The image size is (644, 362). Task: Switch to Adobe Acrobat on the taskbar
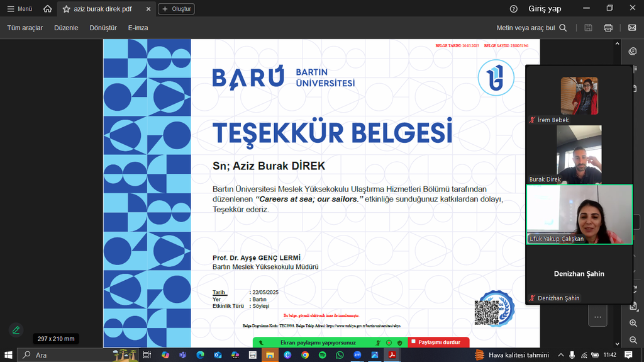pos(392,355)
